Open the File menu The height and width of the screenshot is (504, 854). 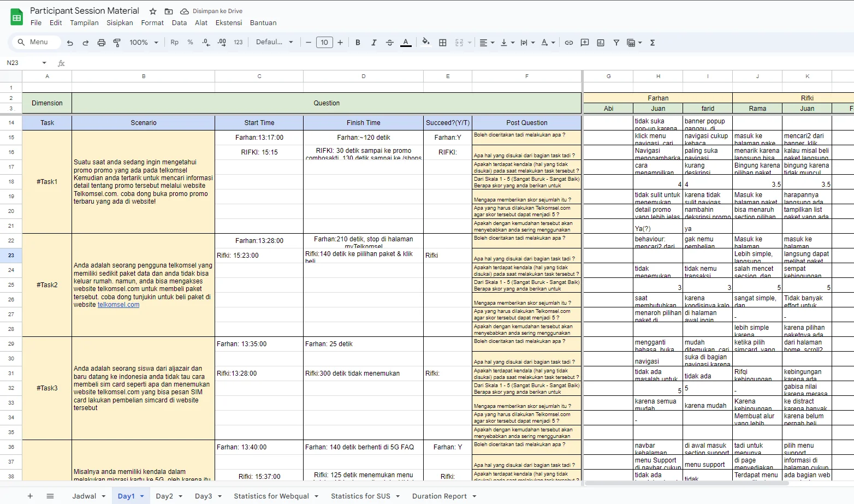pyautogui.click(x=36, y=23)
